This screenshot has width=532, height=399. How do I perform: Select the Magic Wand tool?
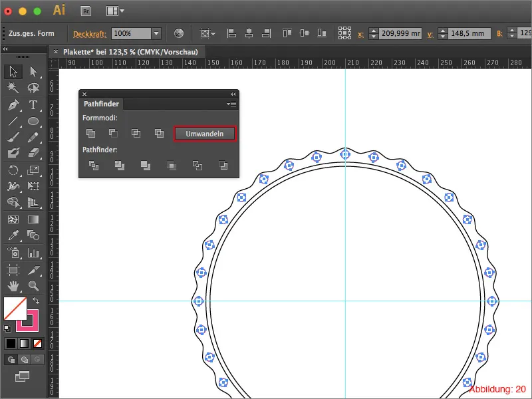click(x=13, y=88)
